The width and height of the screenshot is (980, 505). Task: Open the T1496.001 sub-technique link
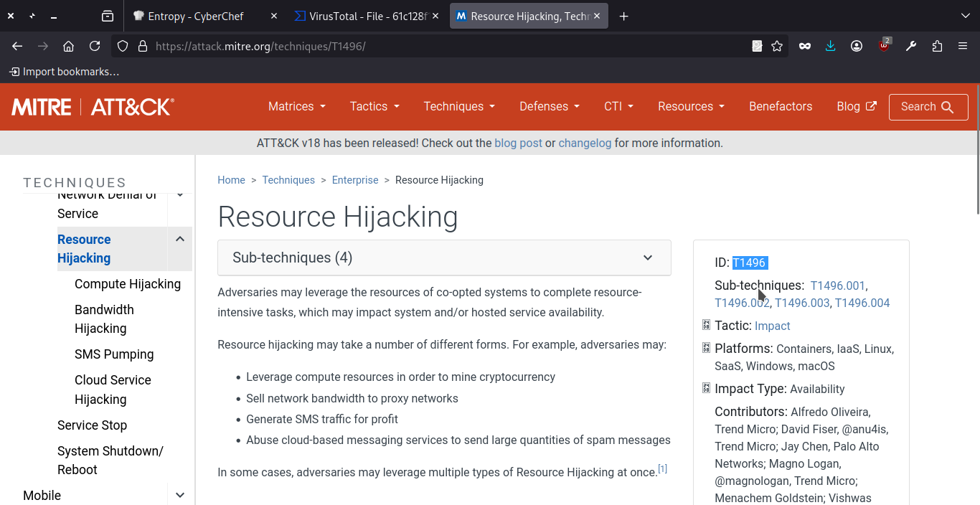tap(837, 285)
